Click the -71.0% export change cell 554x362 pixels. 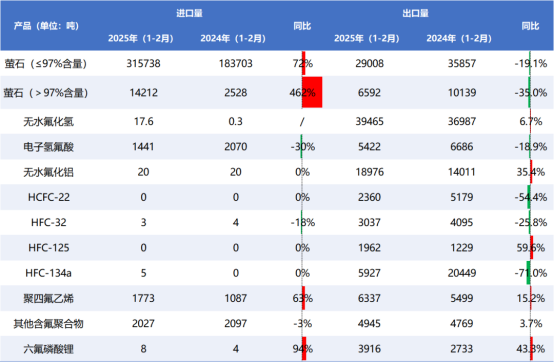(x=531, y=273)
